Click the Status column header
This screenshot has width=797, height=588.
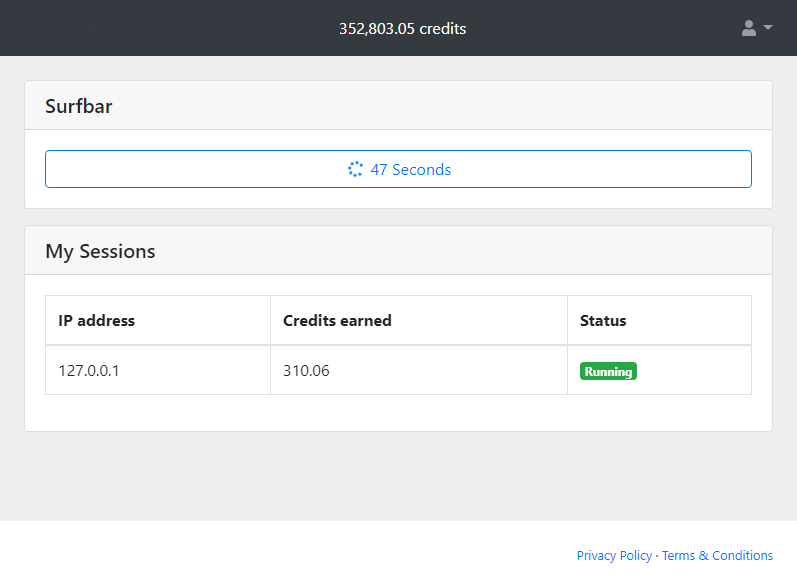[603, 321]
